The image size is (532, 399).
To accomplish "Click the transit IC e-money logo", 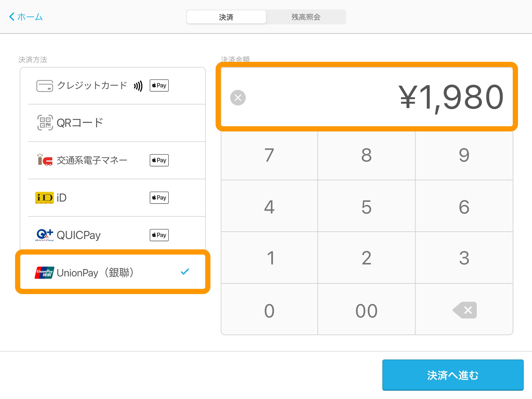I will click(x=44, y=160).
